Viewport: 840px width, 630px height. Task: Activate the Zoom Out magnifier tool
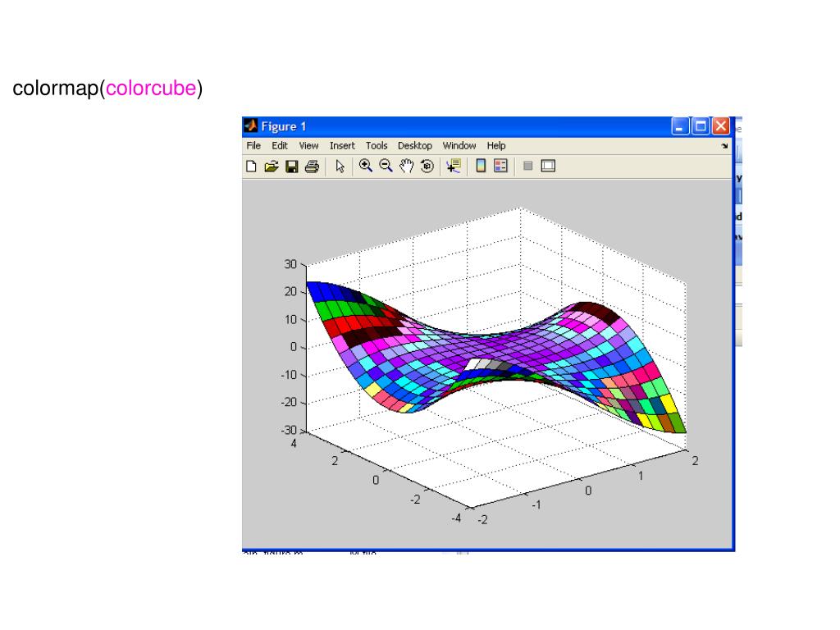386,166
